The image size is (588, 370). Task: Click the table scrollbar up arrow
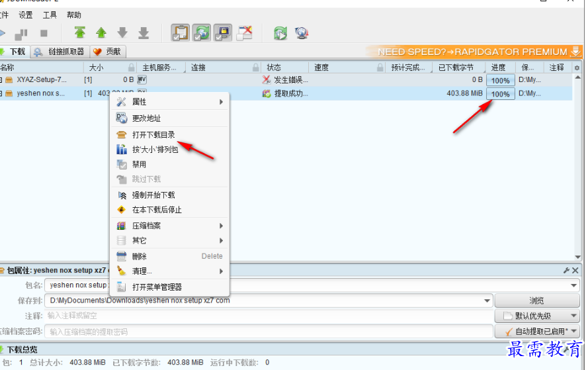[x=577, y=77]
